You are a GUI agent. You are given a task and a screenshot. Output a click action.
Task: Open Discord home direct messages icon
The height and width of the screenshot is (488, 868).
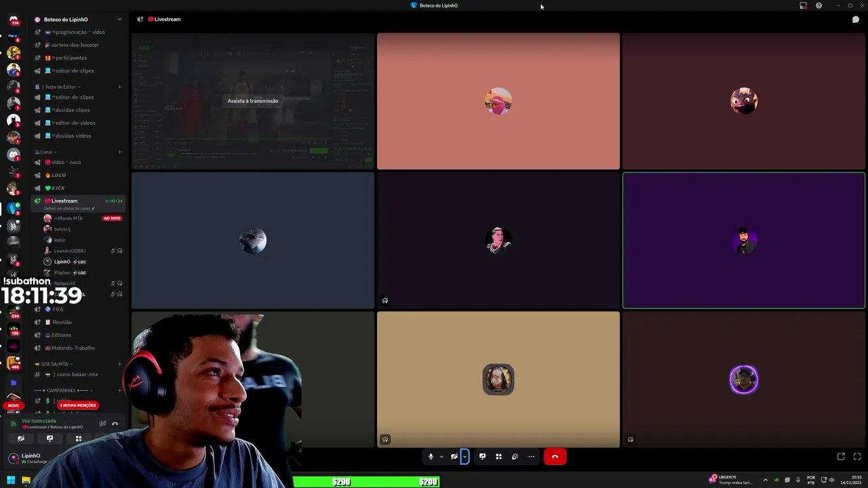click(x=14, y=20)
